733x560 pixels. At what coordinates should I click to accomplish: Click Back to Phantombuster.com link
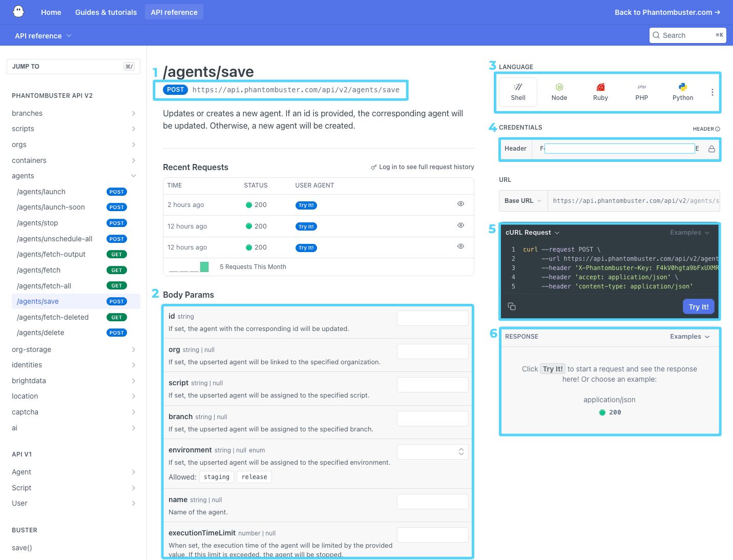point(667,12)
